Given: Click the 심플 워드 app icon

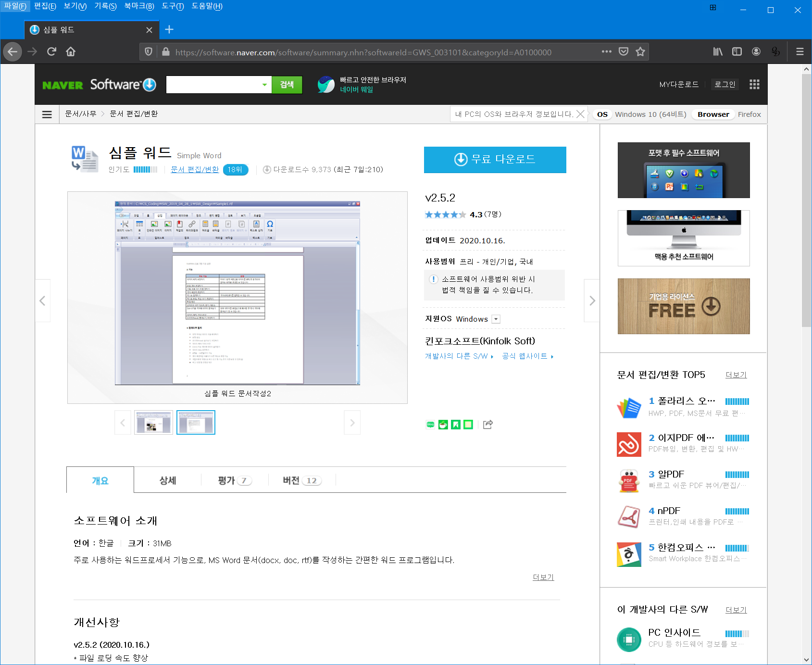Looking at the screenshot, I should (85, 159).
